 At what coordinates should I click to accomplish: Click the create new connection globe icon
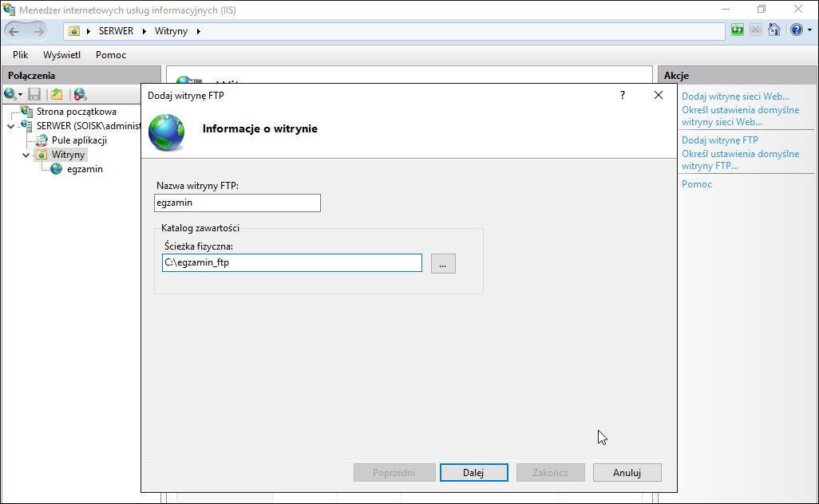point(10,94)
